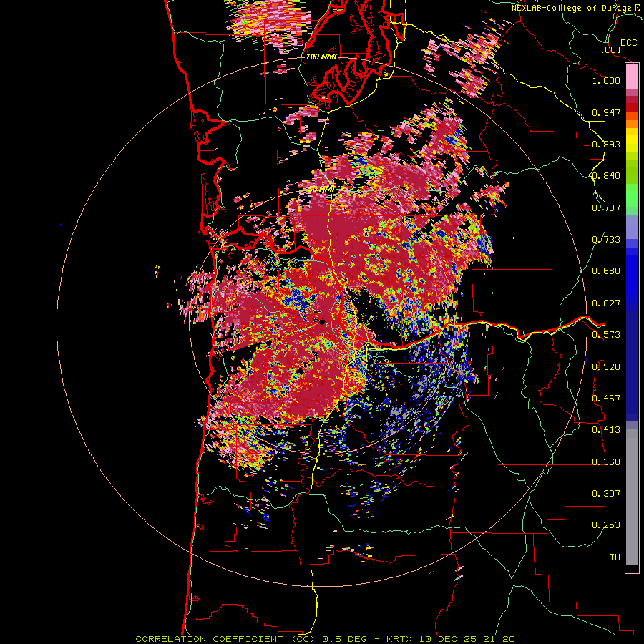Select the 0.680 scale value
Screen dimensions: 644x644
(606, 271)
